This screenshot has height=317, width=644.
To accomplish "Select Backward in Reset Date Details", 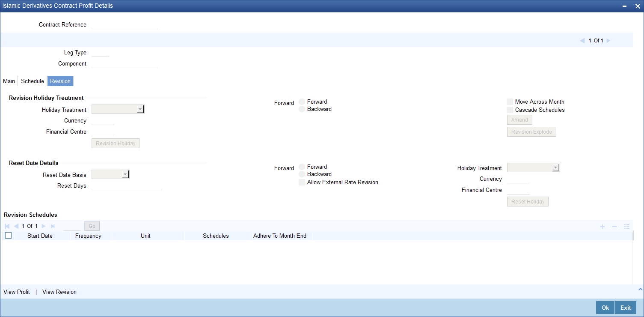I will [302, 174].
